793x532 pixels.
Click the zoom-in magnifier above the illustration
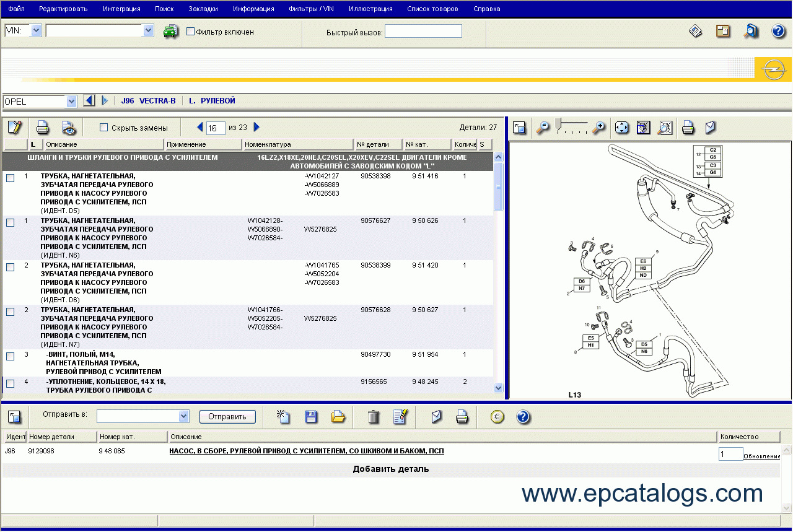coord(598,128)
